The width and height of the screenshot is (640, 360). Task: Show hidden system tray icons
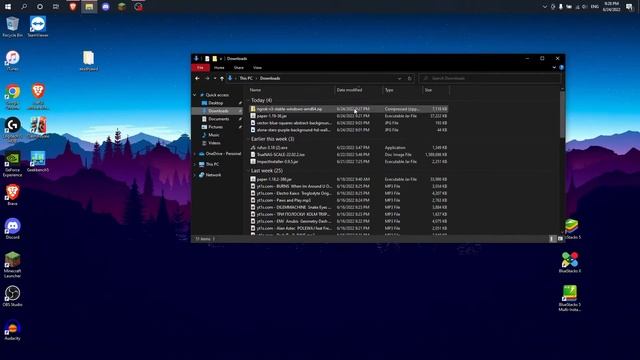point(544,7)
